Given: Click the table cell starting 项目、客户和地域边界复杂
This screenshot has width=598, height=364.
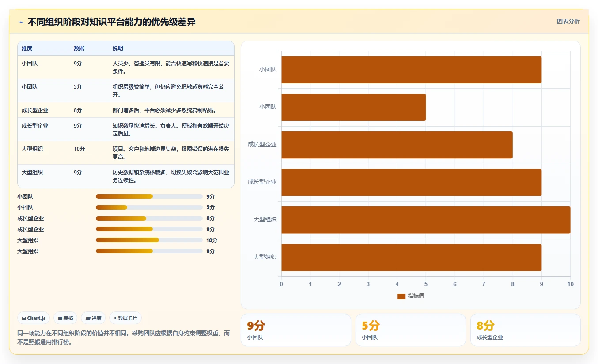Looking at the screenshot, I should click(x=171, y=153).
